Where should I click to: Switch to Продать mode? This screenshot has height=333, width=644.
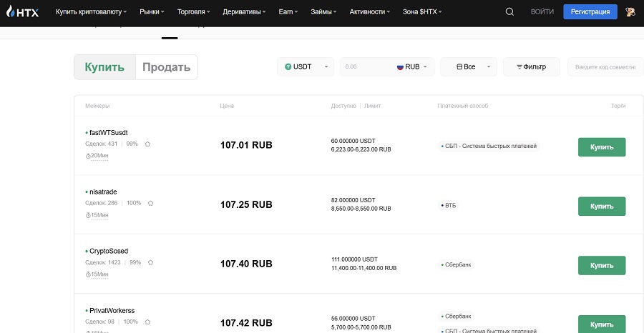click(166, 67)
